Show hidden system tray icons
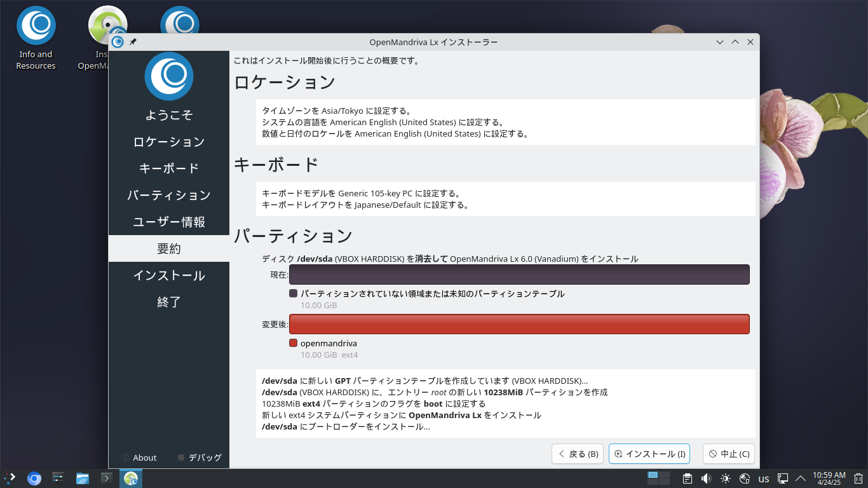The width and height of the screenshot is (868, 488). pyautogui.click(x=801, y=478)
